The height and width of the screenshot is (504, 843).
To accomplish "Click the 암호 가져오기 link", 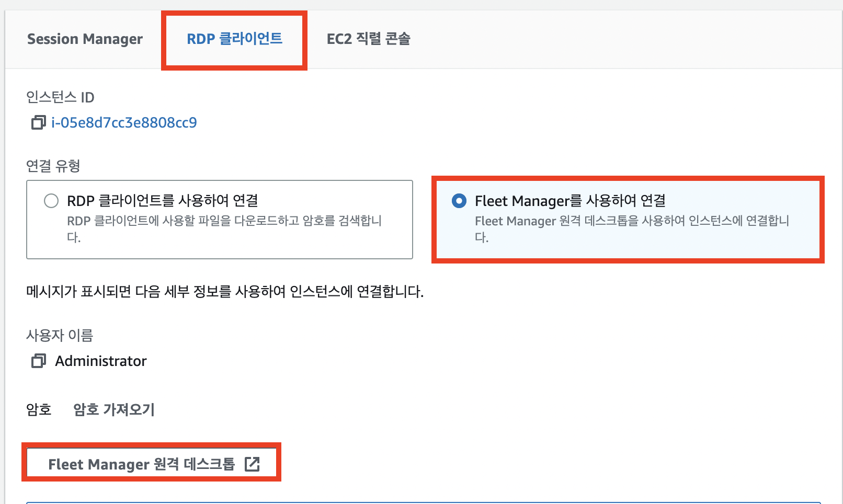I will (x=113, y=410).
